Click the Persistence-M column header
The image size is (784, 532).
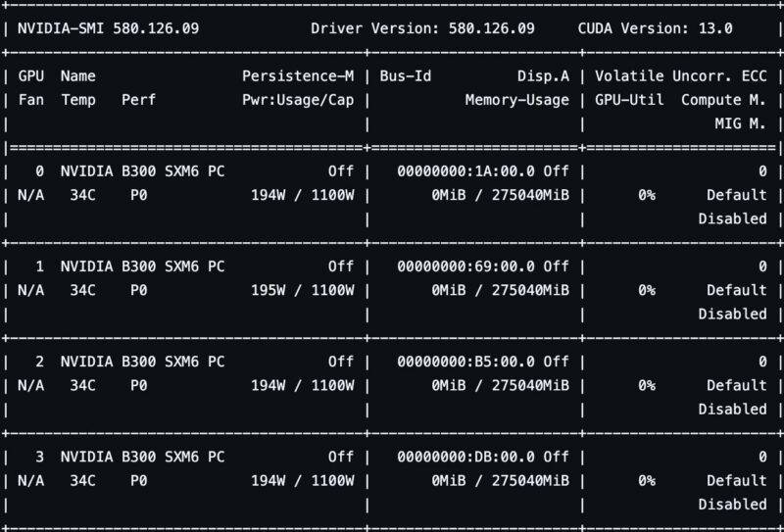[x=298, y=76]
